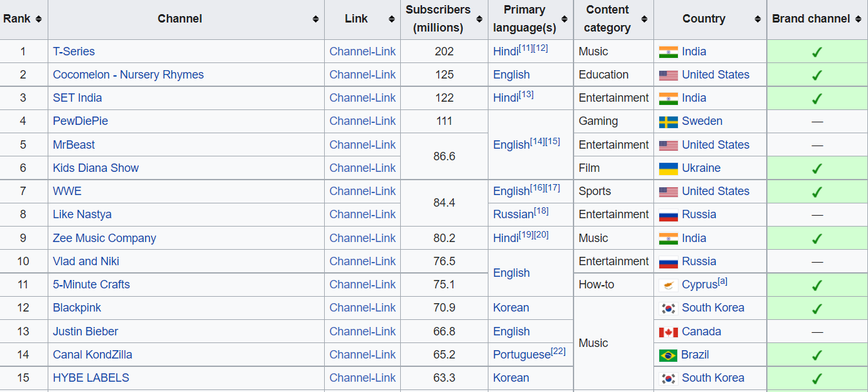Open citation [22] next to Portuguese
868x392 pixels.
[x=558, y=351]
